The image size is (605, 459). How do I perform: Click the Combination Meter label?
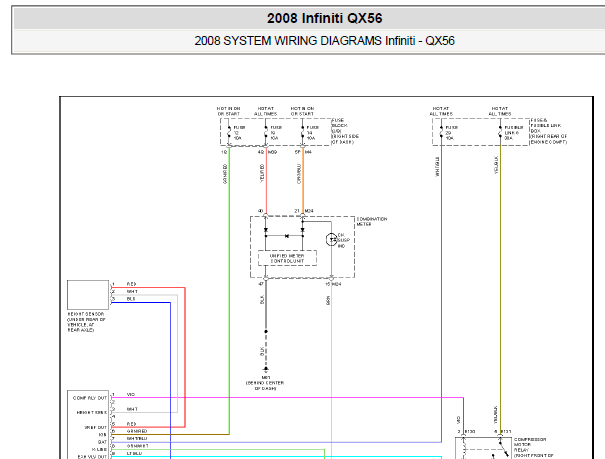[x=372, y=221]
